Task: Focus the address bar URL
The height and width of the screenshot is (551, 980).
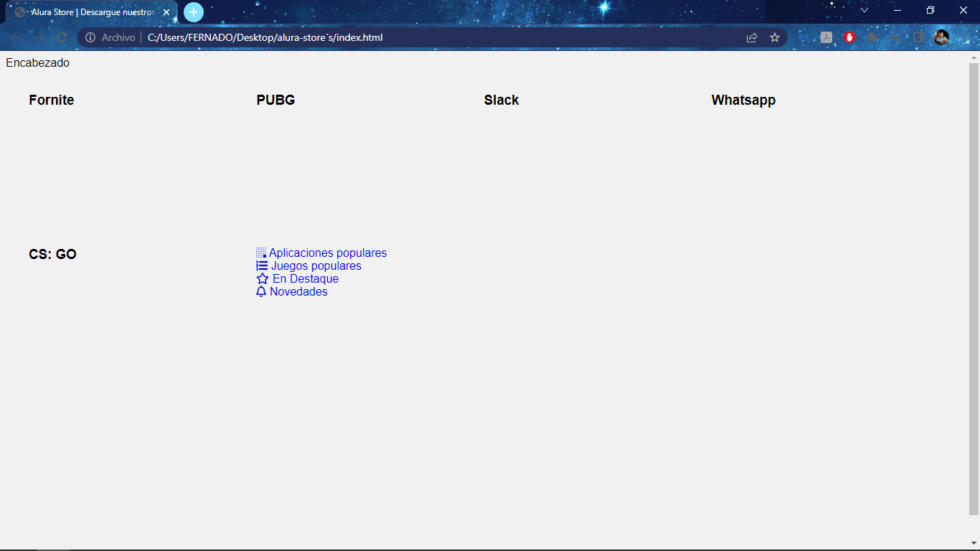Action: click(265, 37)
